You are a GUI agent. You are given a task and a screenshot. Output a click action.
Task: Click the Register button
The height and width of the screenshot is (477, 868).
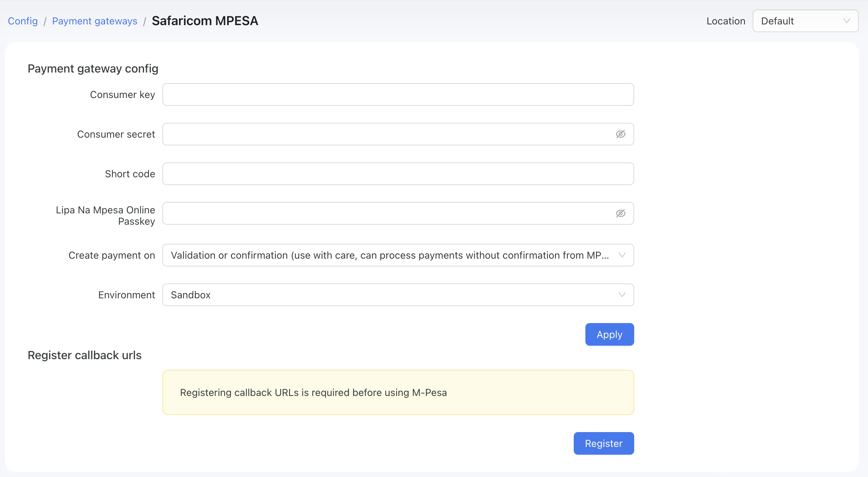[603, 443]
